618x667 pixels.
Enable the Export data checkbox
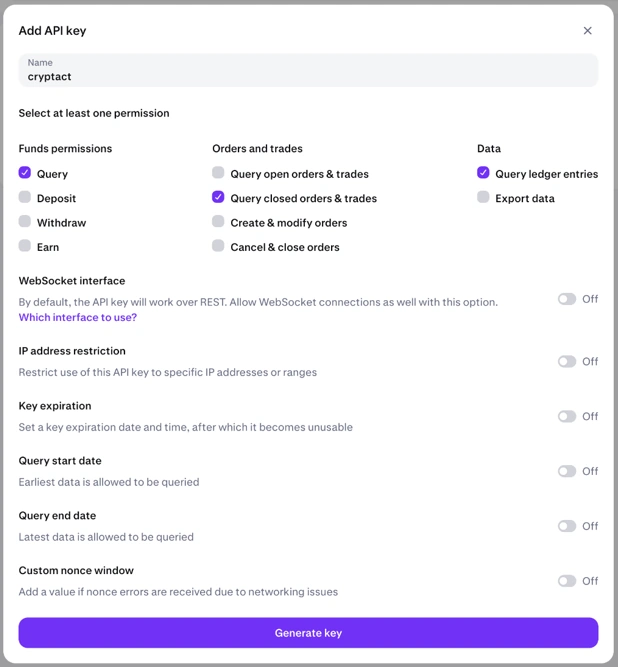coord(483,197)
